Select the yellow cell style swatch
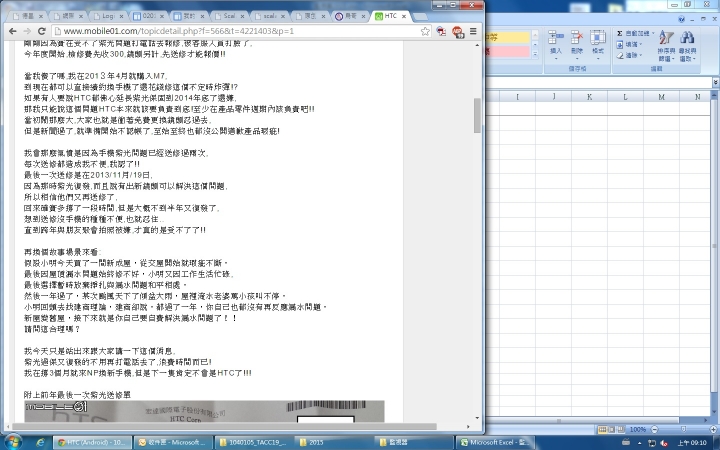The width and height of the screenshot is (720, 450). [508, 37]
